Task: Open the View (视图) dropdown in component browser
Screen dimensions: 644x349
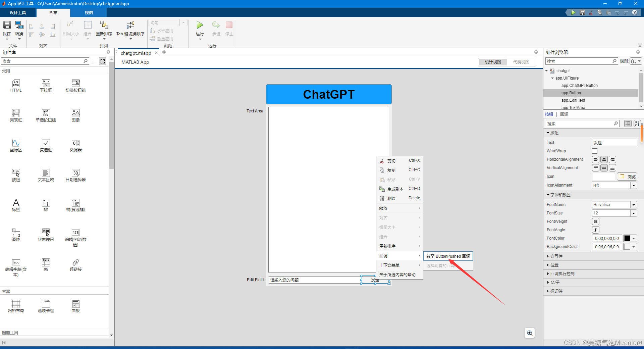Action: point(636,61)
